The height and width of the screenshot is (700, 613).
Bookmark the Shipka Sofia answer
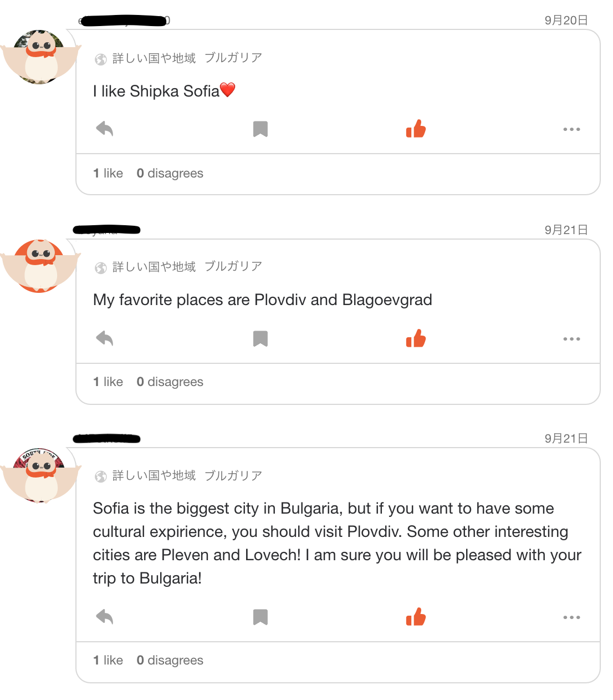pos(260,129)
